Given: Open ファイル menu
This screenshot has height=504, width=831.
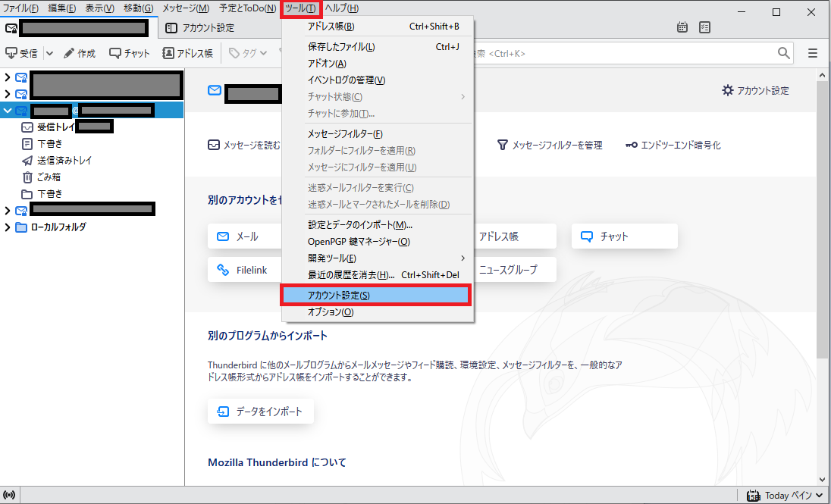Looking at the screenshot, I should [20, 8].
